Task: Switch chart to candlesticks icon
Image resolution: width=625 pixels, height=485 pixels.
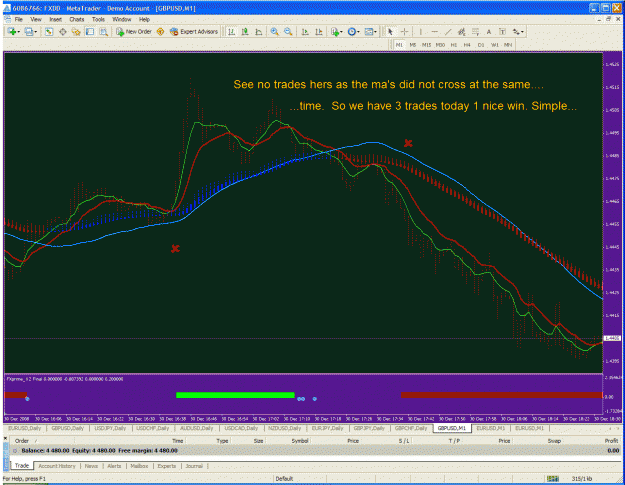Action: (x=245, y=32)
